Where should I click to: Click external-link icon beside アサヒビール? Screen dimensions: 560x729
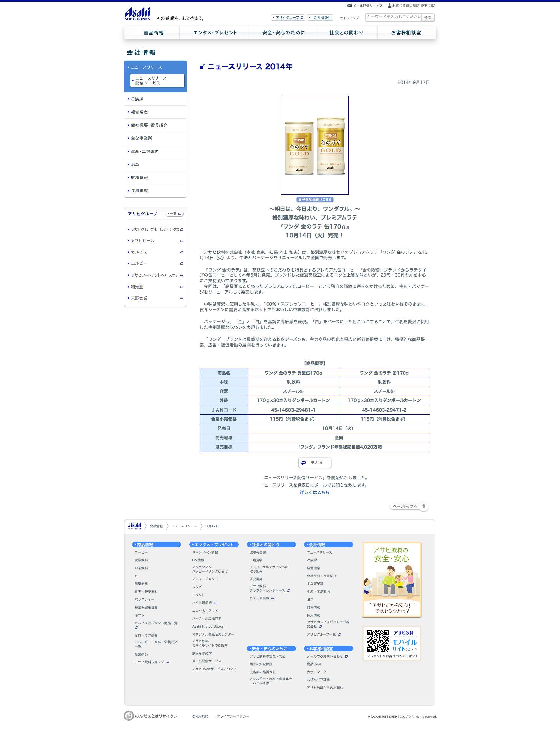pyautogui.click(x=182, y=241)
